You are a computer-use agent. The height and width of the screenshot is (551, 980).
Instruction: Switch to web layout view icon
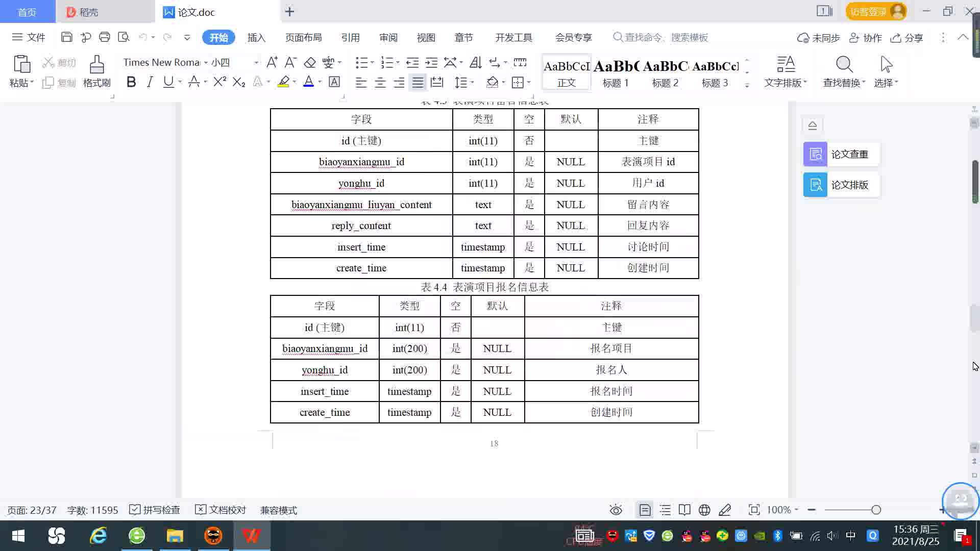(x=704, y=510)
